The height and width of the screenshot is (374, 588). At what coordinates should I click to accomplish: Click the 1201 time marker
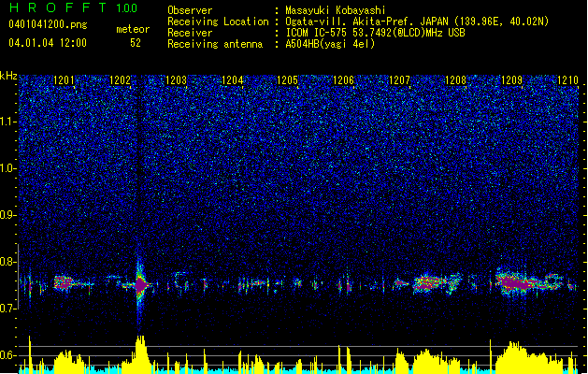click(64, 80)
